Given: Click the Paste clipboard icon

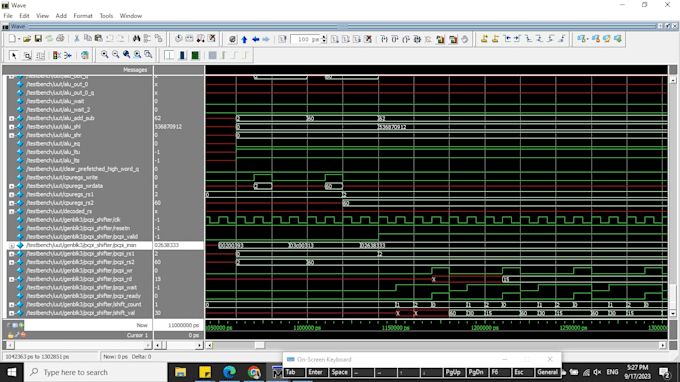Looking at the screenshot, I should point(98,39).
